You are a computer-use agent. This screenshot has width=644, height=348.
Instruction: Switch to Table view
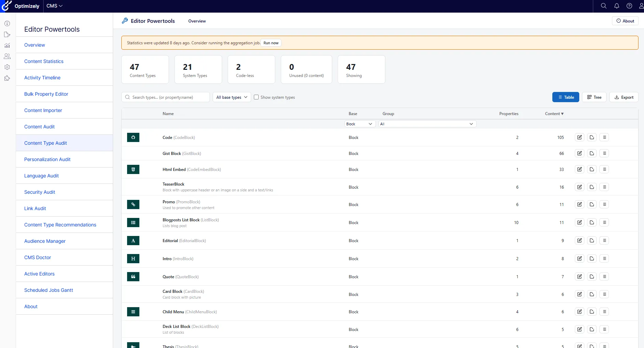[566, 97]
